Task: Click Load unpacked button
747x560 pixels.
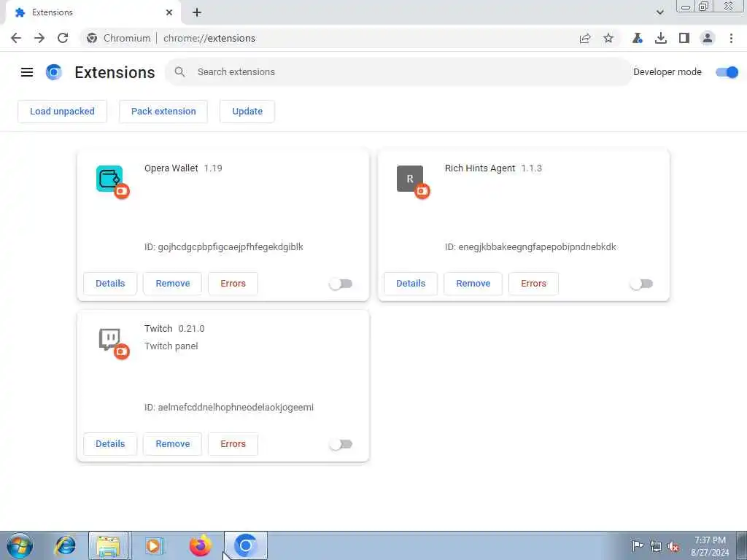Action: 63,112
